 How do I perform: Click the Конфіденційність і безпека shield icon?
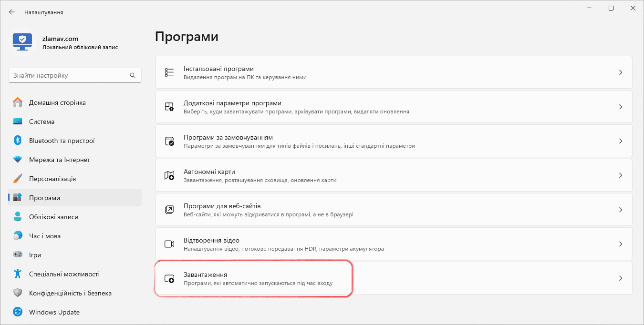[18, 293]
